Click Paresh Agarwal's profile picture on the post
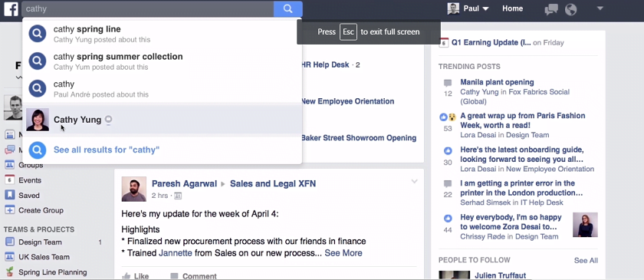Viewport: 644px width, 280px height. click(134, 189)
